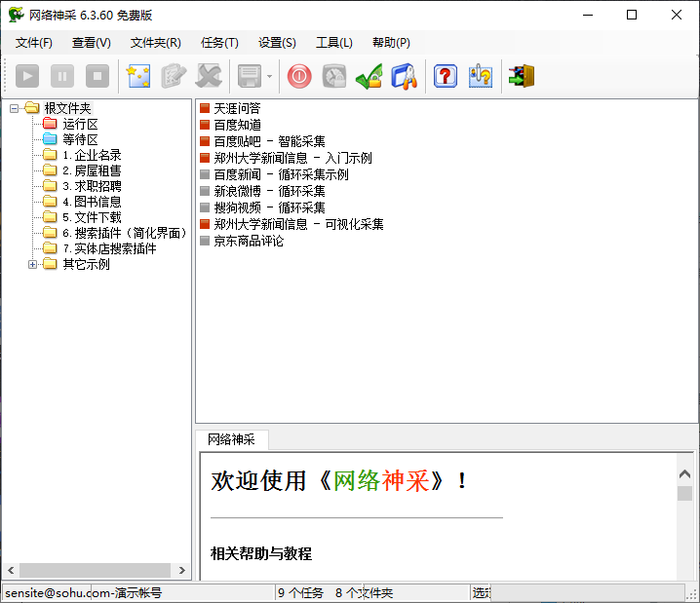Select the 5.文件下载 folder
The image size is (700, 603).
pyautogui.click(x=92, y=217)
